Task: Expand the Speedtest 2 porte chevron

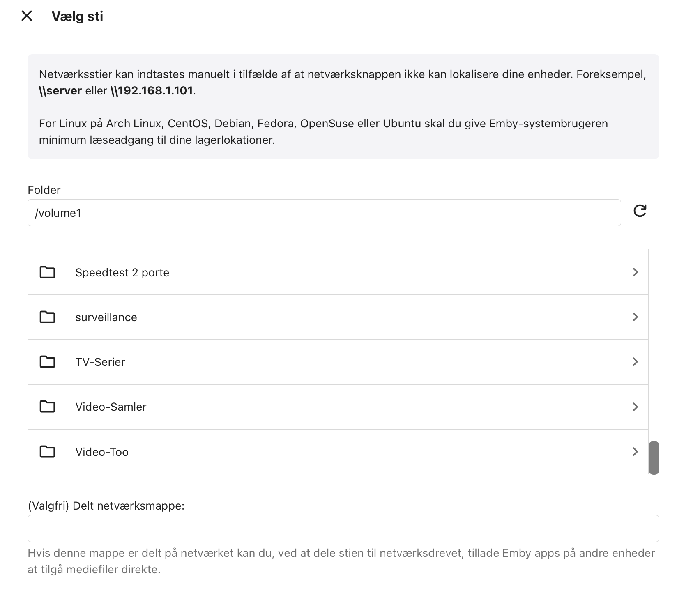Action: point(635,272)
